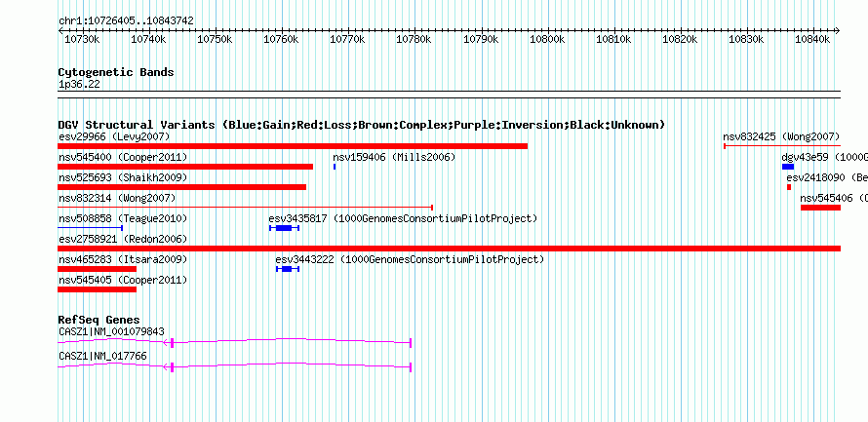The width and height of the screenshot is (868, 422).
Task: Click the ruler's right arrowhead
Action: (838, 30)
